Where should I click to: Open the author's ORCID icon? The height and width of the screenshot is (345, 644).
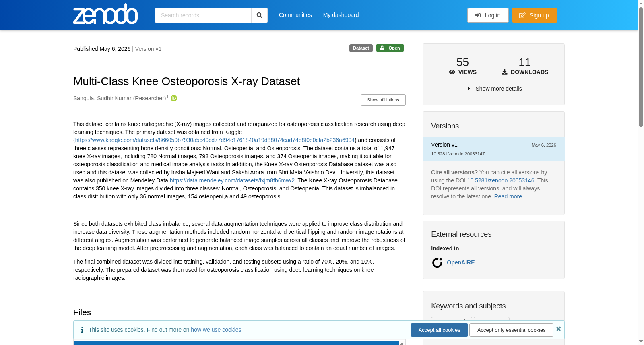point(174,98)
